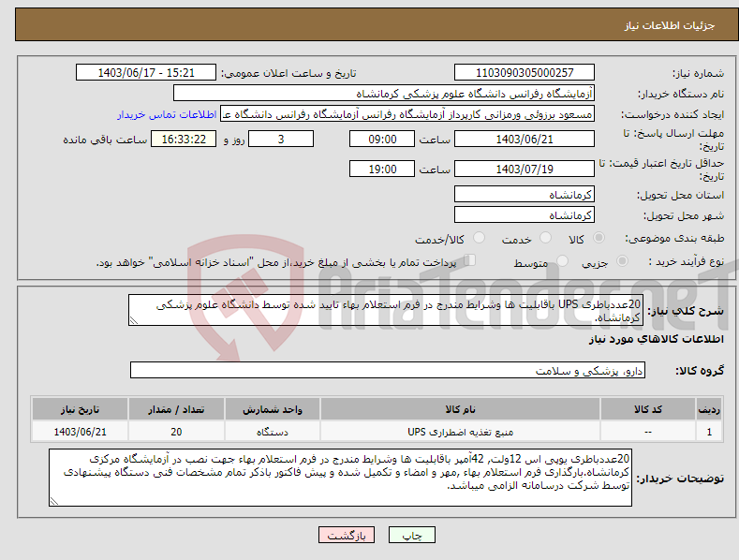Click the quantity cell 20
The width and height of the screenshot is (739, 560).
[176, 432]
